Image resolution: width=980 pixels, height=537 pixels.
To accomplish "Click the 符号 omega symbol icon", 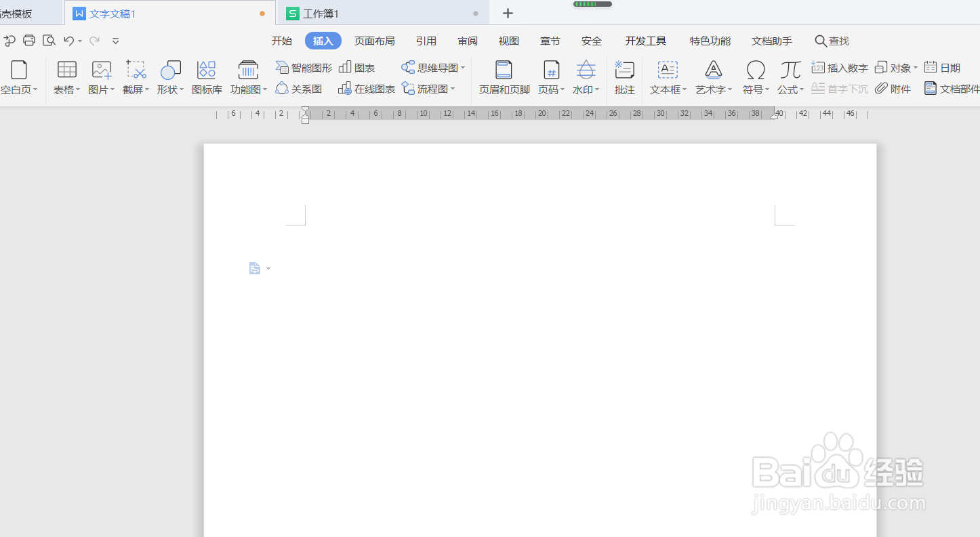I will point(756,70).
